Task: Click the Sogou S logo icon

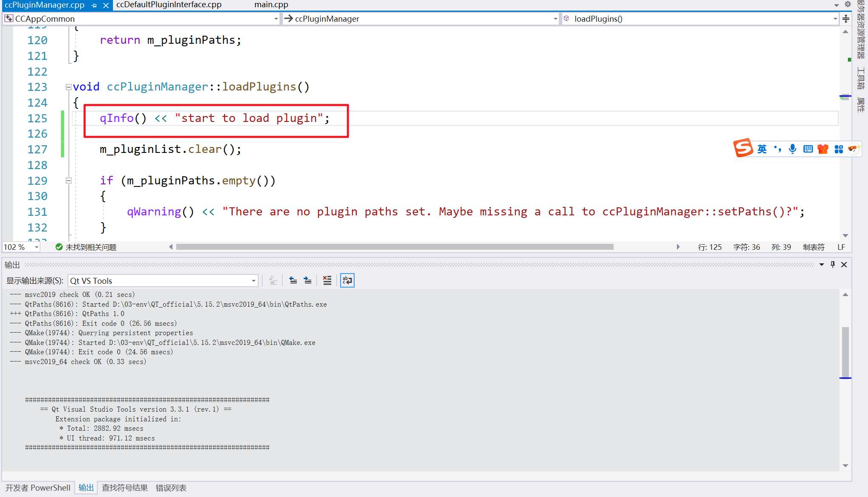Action: (x=743, y=148)
